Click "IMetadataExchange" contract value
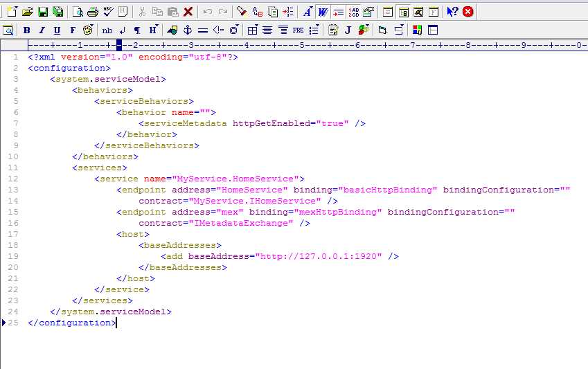Viewport: 588px width, 369px height. click(x=241, y=224)
